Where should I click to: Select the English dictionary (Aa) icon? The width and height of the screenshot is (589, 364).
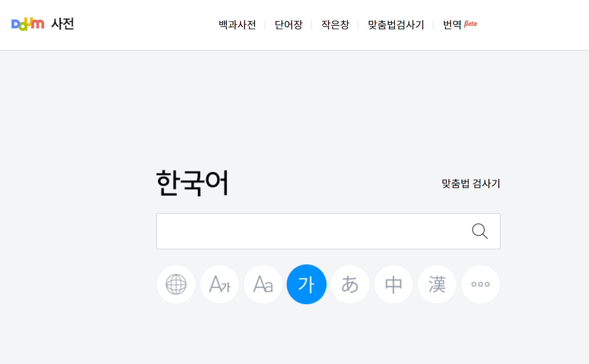tap(263, 284)
